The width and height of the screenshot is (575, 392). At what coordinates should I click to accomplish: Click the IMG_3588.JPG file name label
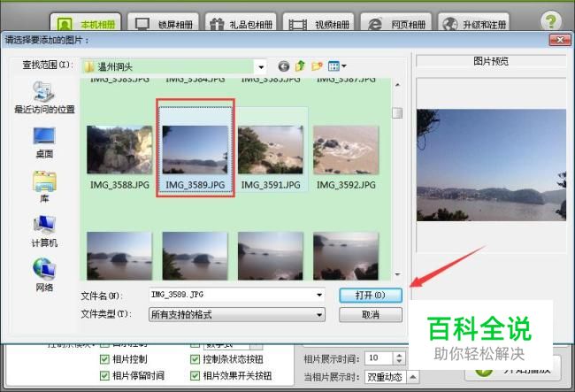click(x=119, y=185)
